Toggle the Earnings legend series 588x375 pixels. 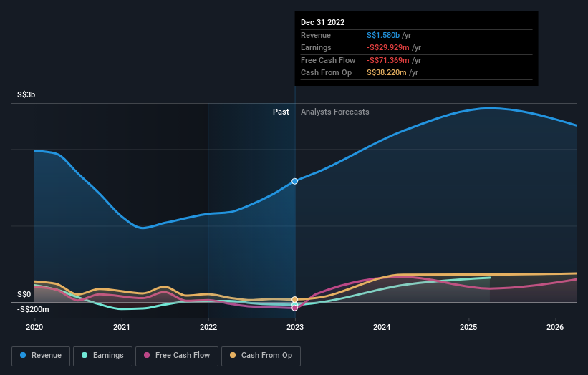point(102,356)
